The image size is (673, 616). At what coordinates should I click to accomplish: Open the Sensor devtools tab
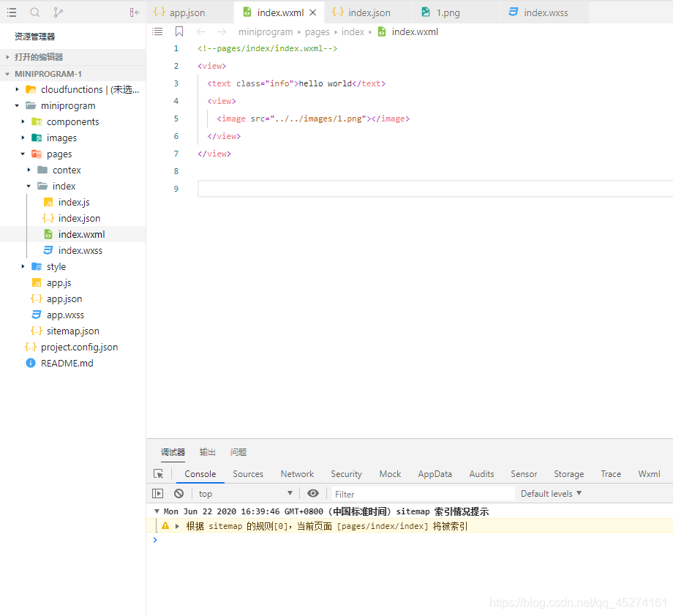[524, 474]
